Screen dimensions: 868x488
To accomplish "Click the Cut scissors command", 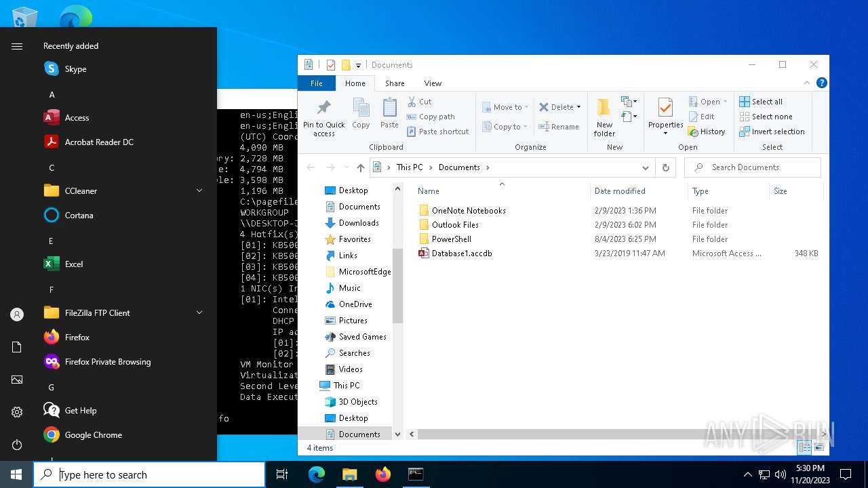I will [419, 102].
